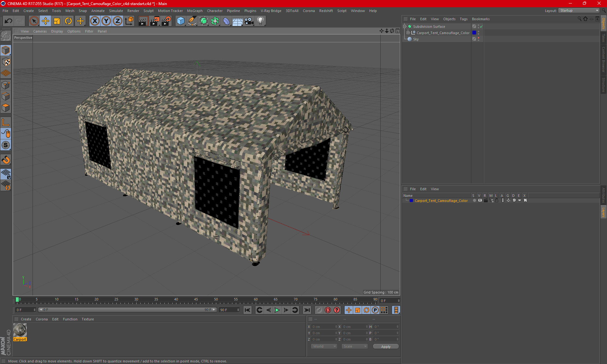The image size is (607, 364).
Task: Toggle Y axis lock
Action: click(x=106, y=21)
